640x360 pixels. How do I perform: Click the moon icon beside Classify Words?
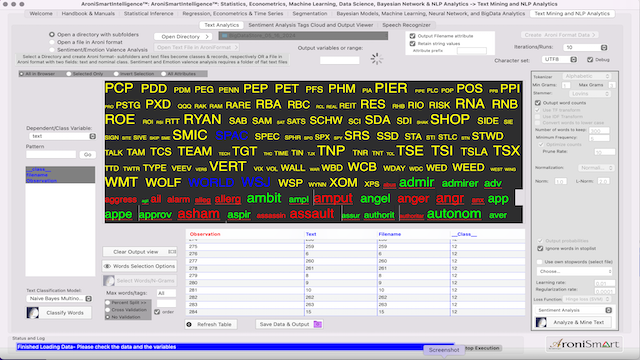tap(33, 313)
